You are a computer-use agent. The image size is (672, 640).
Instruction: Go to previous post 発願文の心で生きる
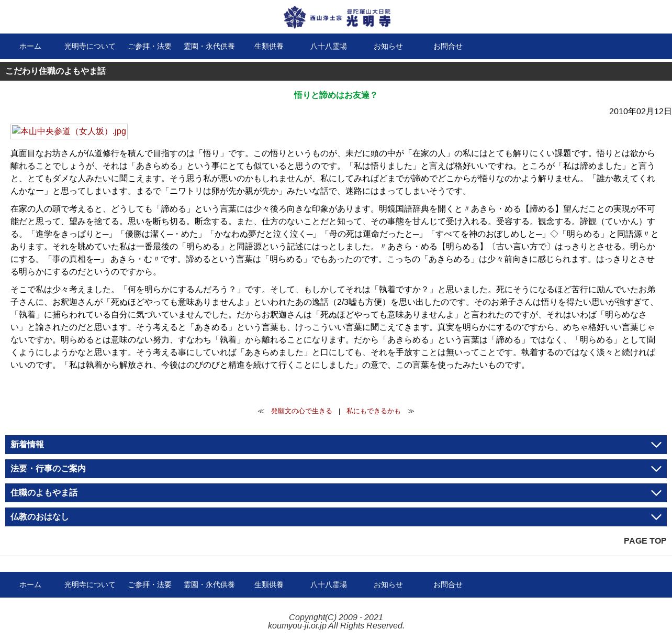[301, 411]
